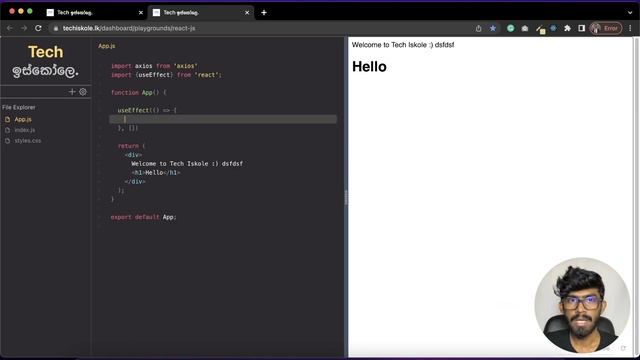Image resolution: width=640 pixels, height=360 pixels.
Task: Click the export default App line
Action: pyautogui.click(x=143, y=217)
